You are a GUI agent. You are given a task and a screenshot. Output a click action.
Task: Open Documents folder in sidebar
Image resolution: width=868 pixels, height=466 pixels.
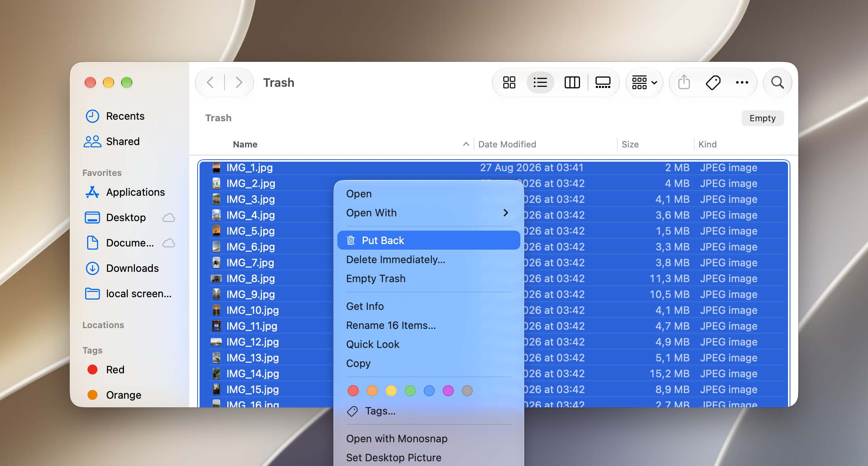click(120, 243)
